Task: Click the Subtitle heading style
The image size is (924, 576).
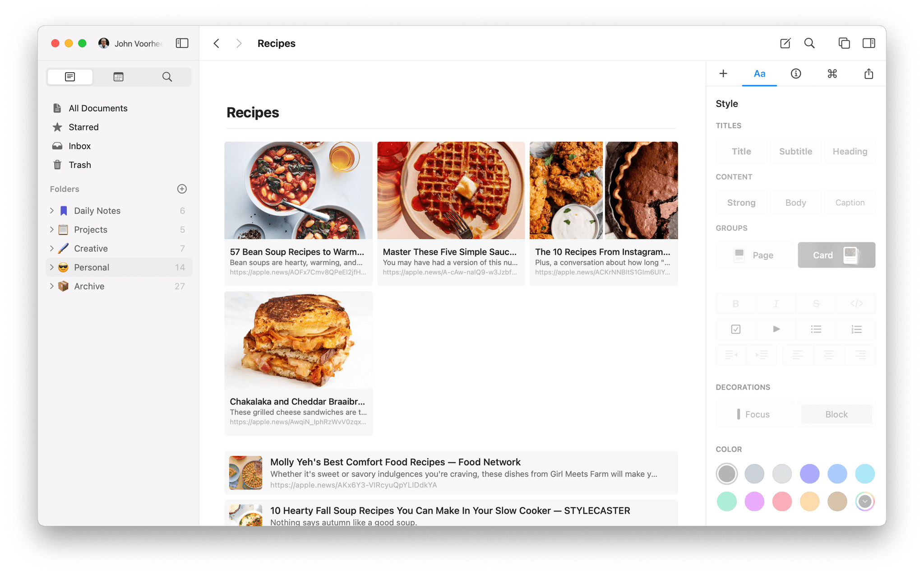Action: [795, 151]
